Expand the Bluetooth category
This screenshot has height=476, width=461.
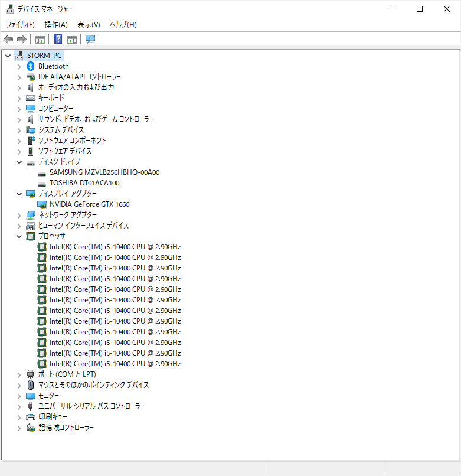click(19, 67)
